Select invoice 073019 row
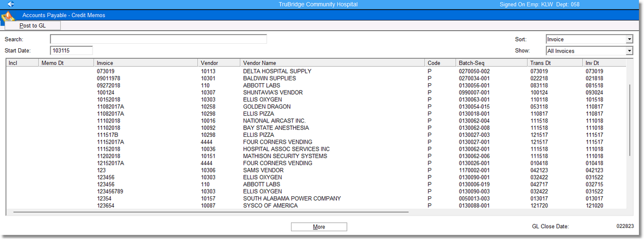644x240 pixels. [x=316, y=71]
